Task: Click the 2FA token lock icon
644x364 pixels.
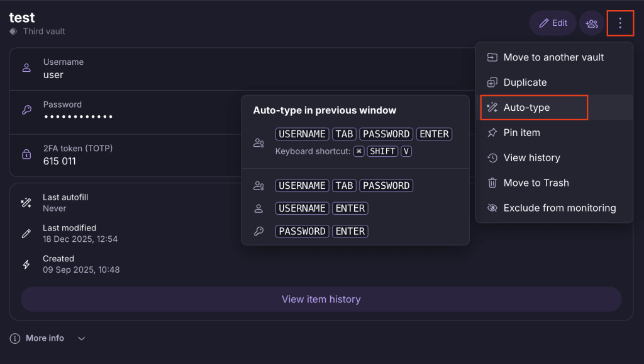Action: click(x=26, y=154)
